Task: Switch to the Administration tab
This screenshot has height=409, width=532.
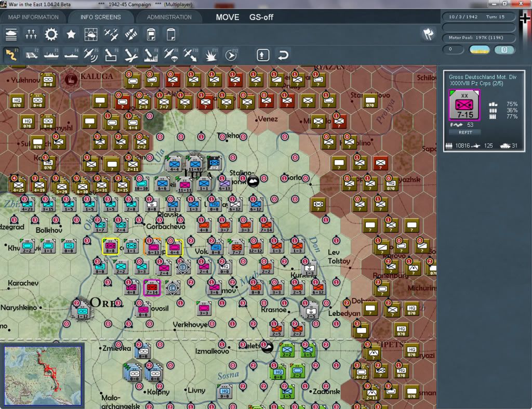Action: click(x=169, y=17)
